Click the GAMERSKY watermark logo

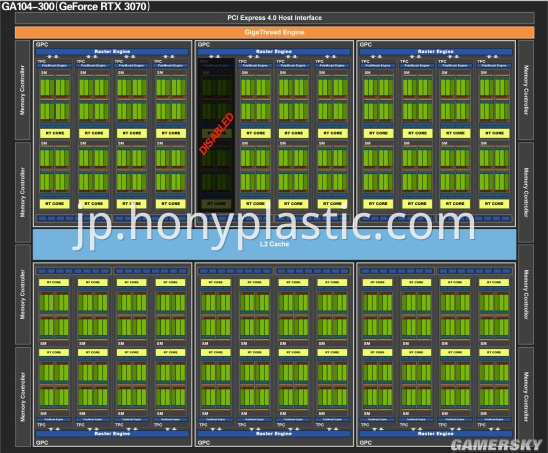497,445
